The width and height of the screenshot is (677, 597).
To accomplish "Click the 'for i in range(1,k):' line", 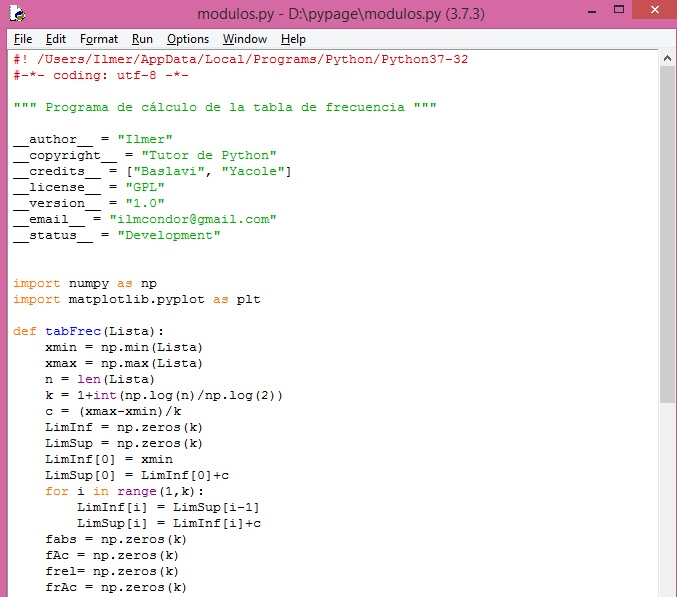I will (x=125, y=491).
